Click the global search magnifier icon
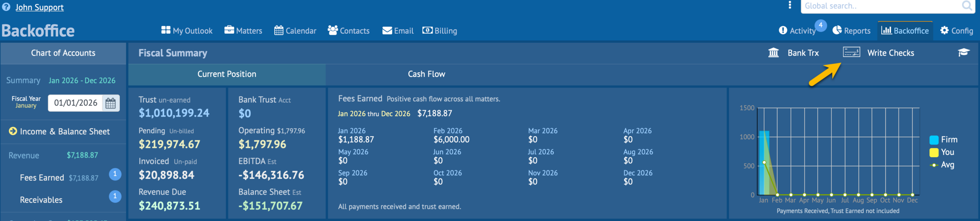980x221 pixels. pos(967,6)
